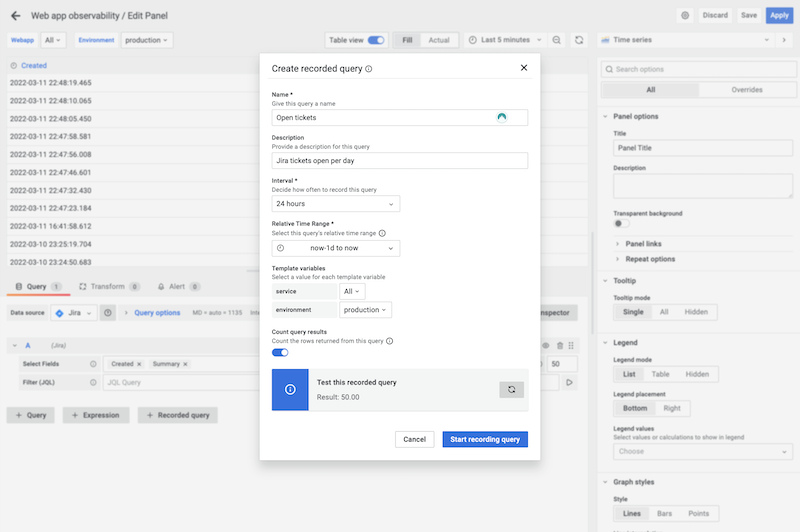The image size is (800, 532).
Task: Switch to the Overrides tab
Action: [x=745, y=90]
